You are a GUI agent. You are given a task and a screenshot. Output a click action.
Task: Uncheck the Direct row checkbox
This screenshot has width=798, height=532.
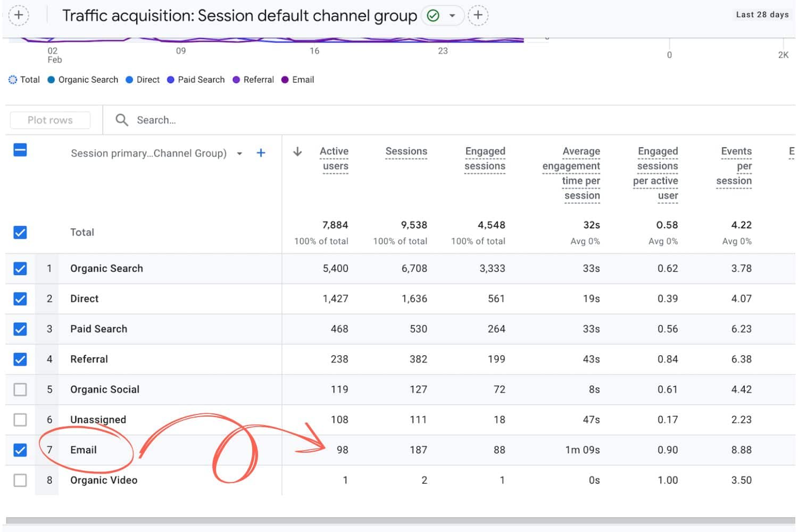point(20,299)
